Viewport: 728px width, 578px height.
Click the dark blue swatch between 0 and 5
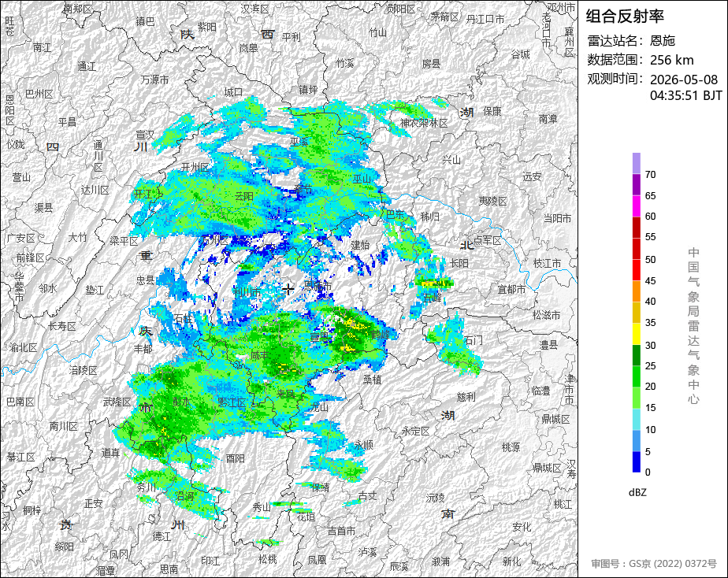tap(636, 462)
